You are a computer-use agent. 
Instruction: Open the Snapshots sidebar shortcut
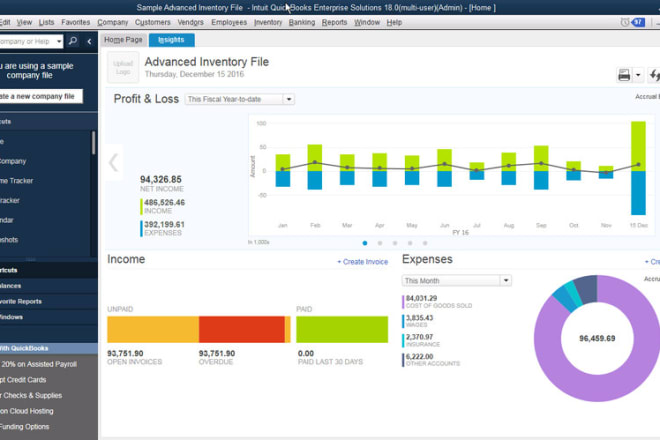(x=9, y=240)
